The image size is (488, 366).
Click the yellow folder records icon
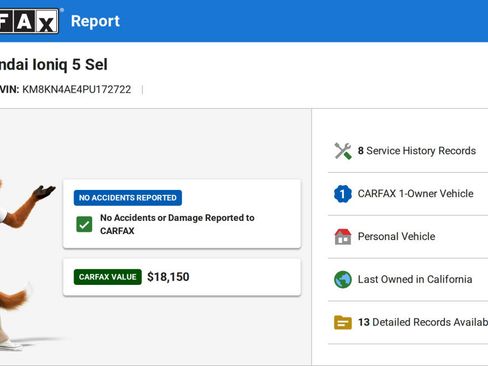click(x=343, y=322)
